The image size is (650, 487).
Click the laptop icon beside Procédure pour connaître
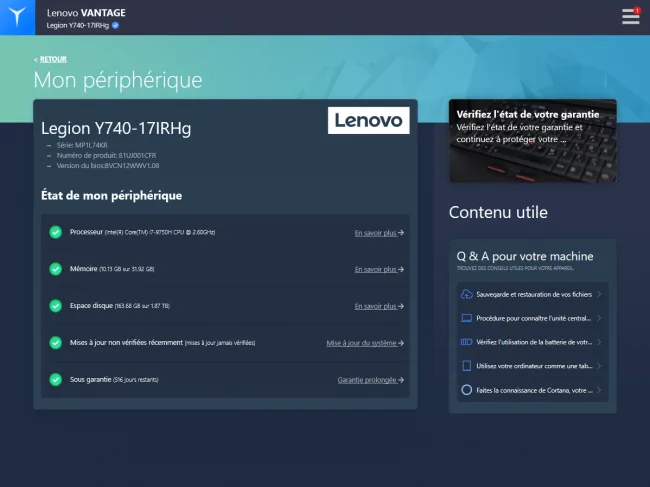click(x=466, y=318)
